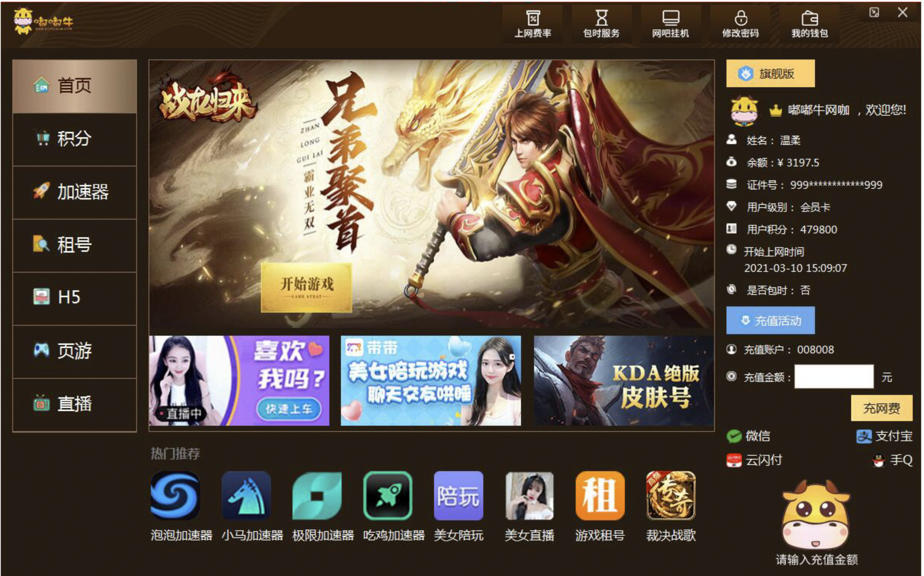This screenshot has height=576, width=924.
Task: Open 页游 sidebar section
Action: point(74,351)
